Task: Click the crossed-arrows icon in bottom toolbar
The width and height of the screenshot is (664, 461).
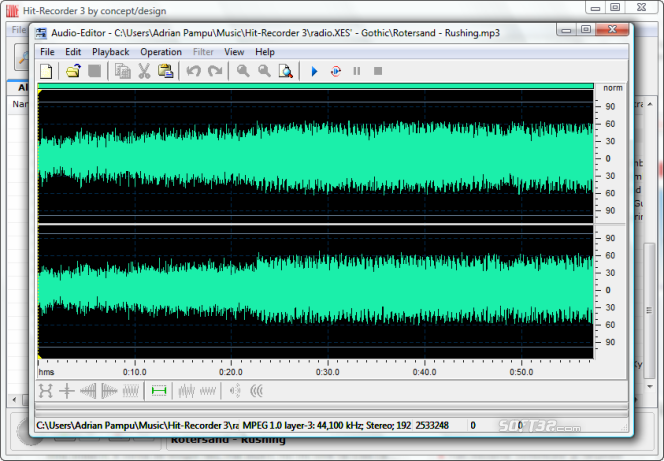Action: [45, 391]
